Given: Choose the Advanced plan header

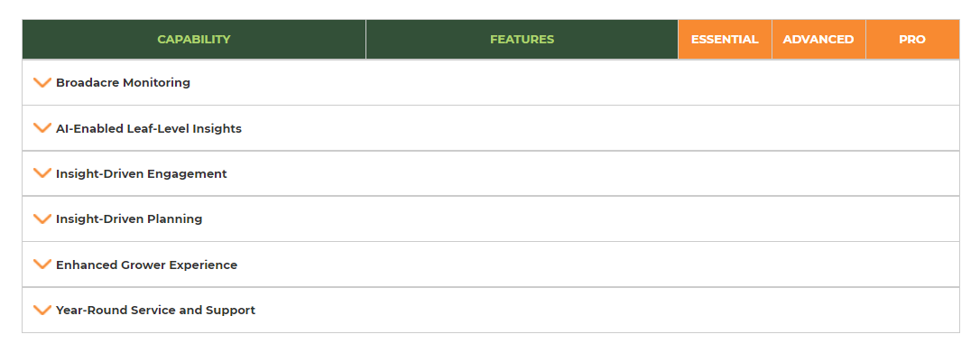Looking at the screenshot, I should (x=818, y=40).
